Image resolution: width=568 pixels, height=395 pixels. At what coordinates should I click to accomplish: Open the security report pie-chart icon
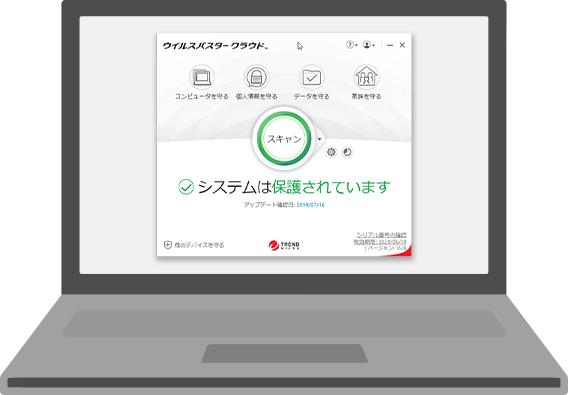coord(347,152)
